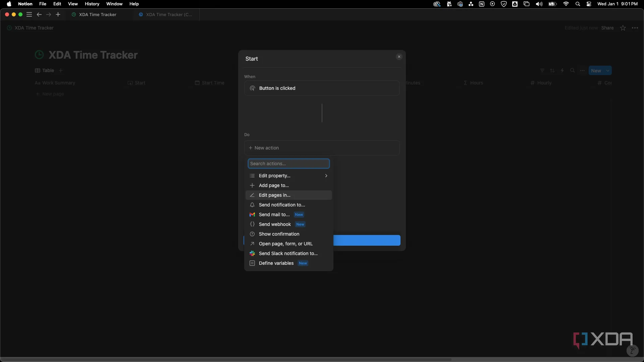The image size is (644, 362).
Task: Click the Start automation title field
Action: tap(252, 59)
